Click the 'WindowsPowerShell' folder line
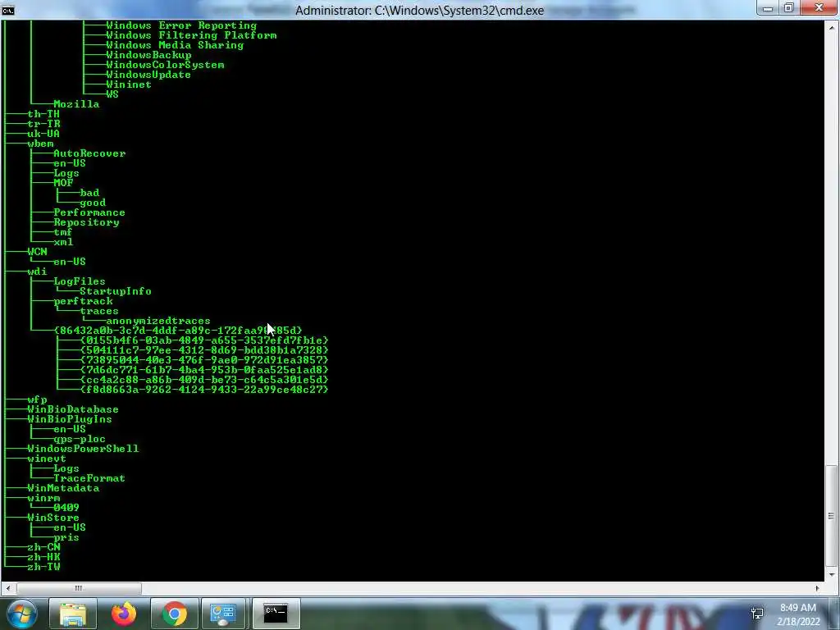 (x=83, y=449)
